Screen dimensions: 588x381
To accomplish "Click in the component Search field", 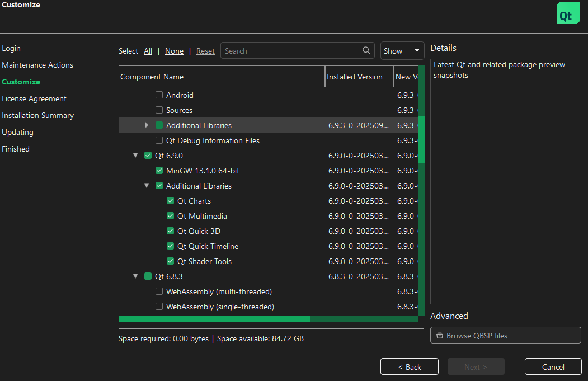I will 291,51.
